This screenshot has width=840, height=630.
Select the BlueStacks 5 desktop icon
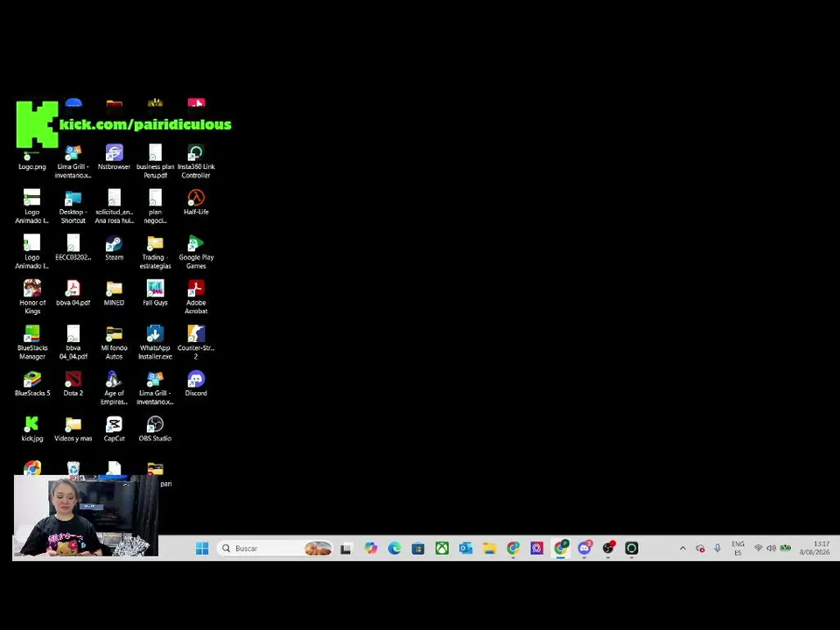(32, 383)
